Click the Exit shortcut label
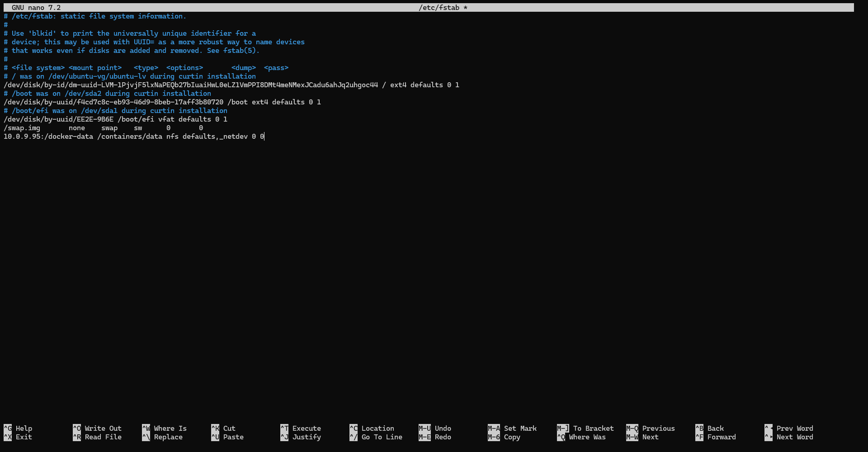This screenshot has width=868, height=452. point(24,437)
